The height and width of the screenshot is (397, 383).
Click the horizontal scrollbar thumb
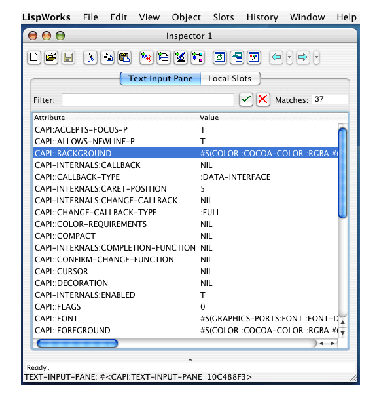77,343
